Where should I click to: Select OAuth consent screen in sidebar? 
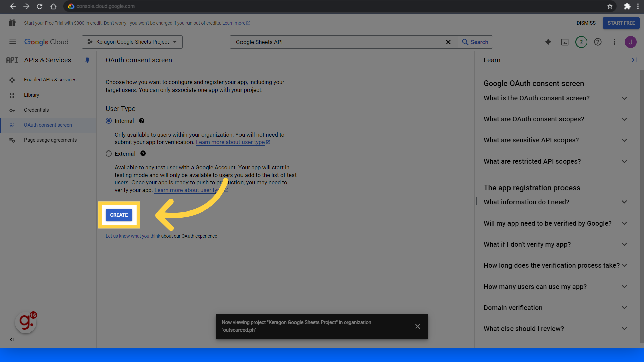(x=48, y=125)
